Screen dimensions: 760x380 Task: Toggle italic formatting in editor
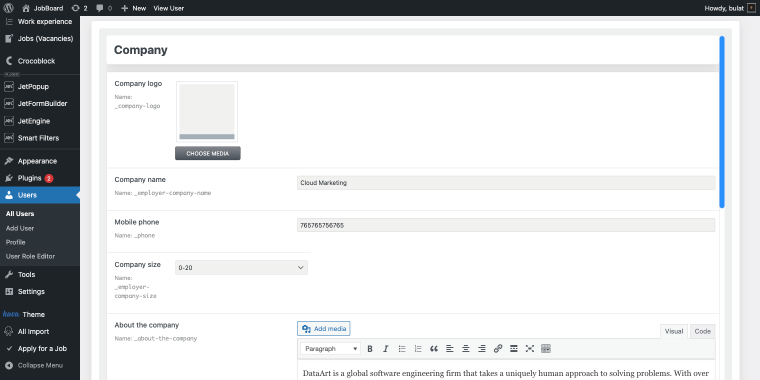pyautogui.click(x=386, y=348)
